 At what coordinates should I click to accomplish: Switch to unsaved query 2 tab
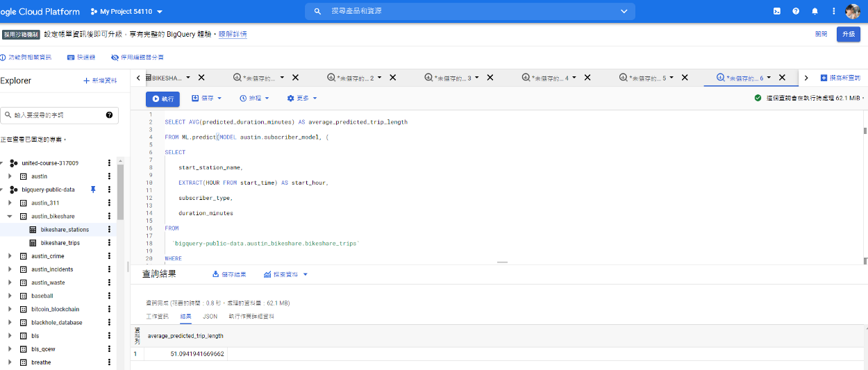point(355,78)
